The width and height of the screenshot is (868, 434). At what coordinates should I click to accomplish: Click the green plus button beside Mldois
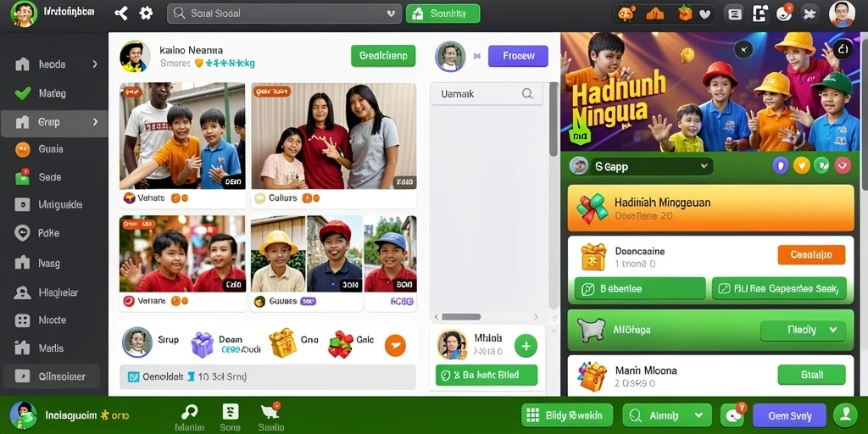pyautogui.click(x=526, y=347)
